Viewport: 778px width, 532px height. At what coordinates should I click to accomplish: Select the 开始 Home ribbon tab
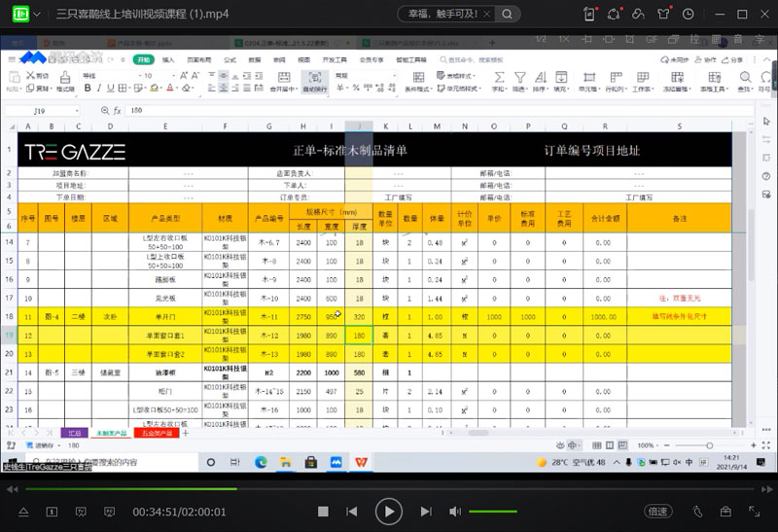click(143, 59)
